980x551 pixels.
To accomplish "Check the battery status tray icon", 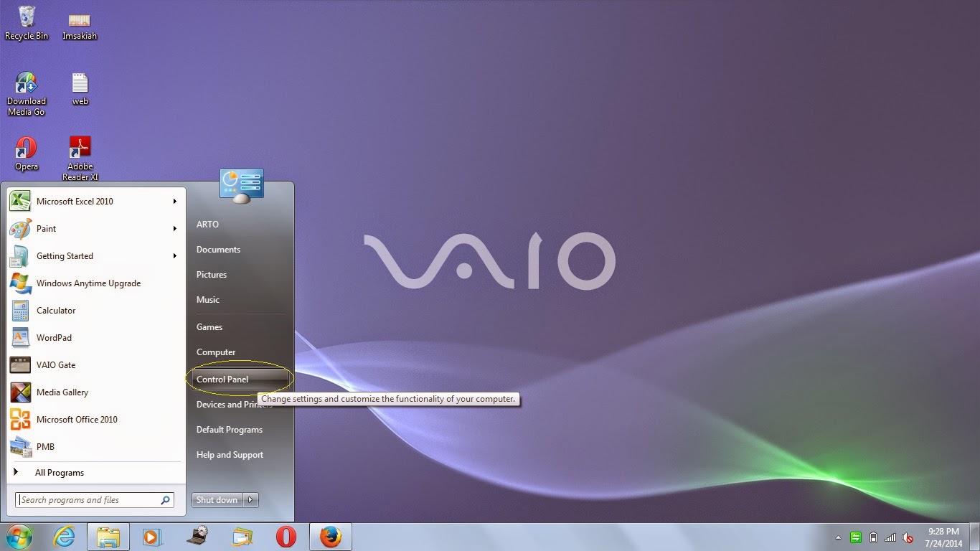I will [873, 537].
